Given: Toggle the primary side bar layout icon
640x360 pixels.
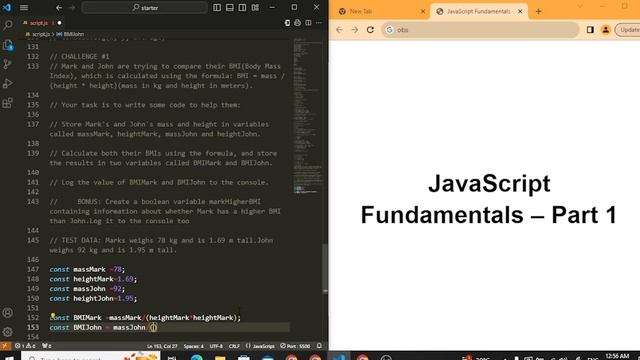Looking at the screenshot, I should [217, 7].
